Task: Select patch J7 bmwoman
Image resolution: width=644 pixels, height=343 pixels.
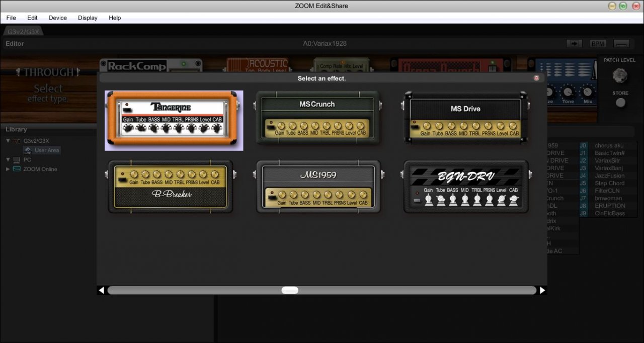Action: click(x=608, y=198)
